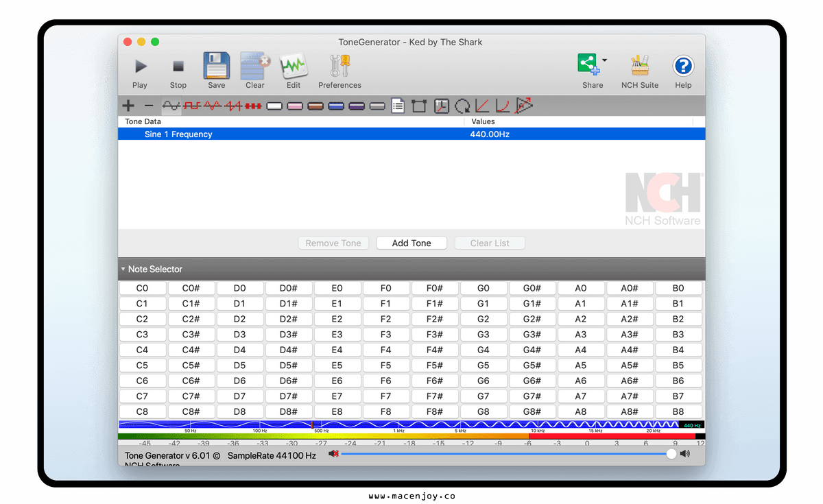This screenshot has height=504, width=823.
Task: Click the volume slider thumb
Action: (671, 454)
